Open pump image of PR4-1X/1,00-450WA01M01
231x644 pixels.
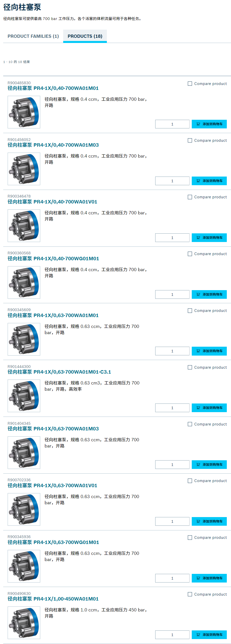(x=24, y=623)
